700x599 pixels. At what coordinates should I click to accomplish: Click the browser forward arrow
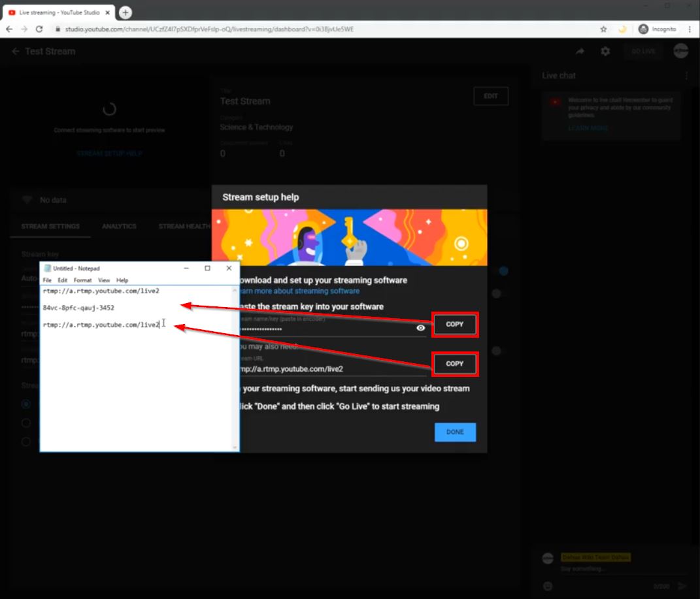click(24, 29)
